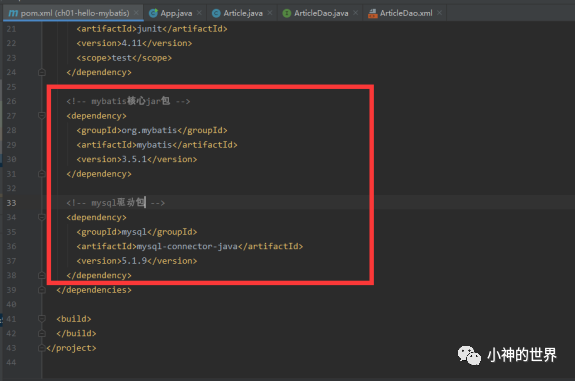Toggle fold marker at line 43 closing project
This screenshot has width=576, height=382.
point(42,348)
